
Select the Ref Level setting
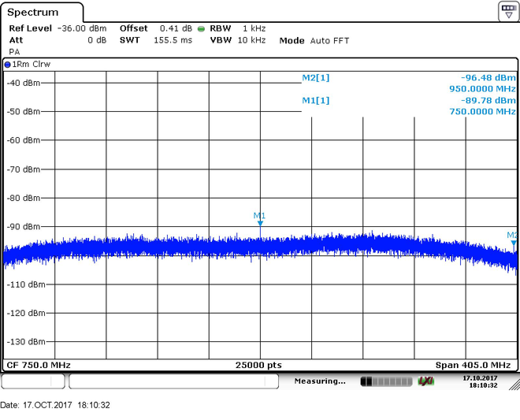click(58, 28)
